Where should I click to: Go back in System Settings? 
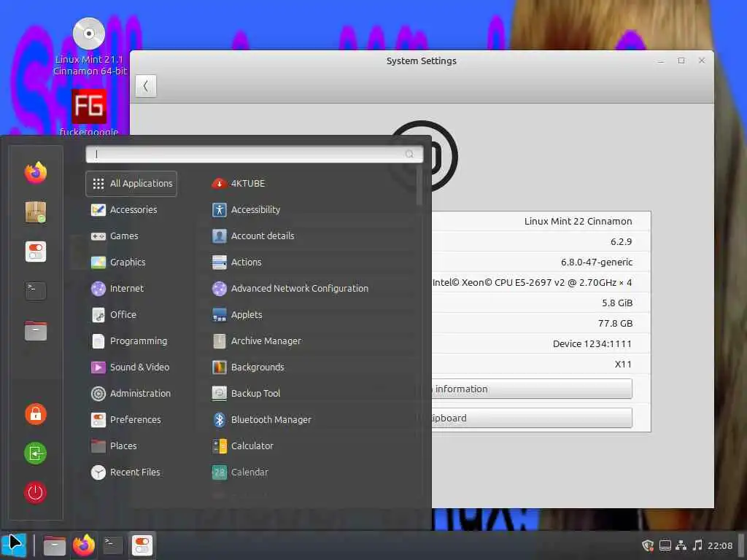(146, 86)
